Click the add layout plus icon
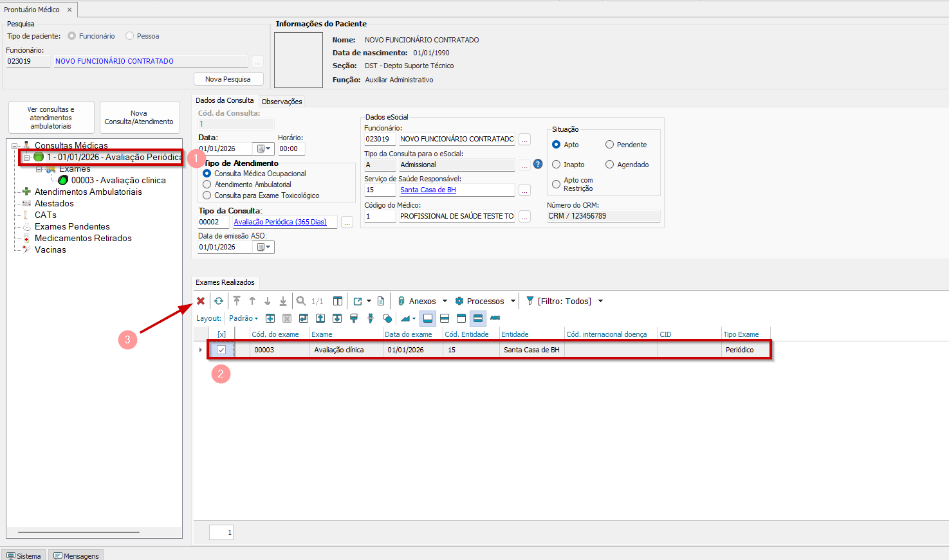Viewport: 949px width, 560px height. tap(270, 318)
